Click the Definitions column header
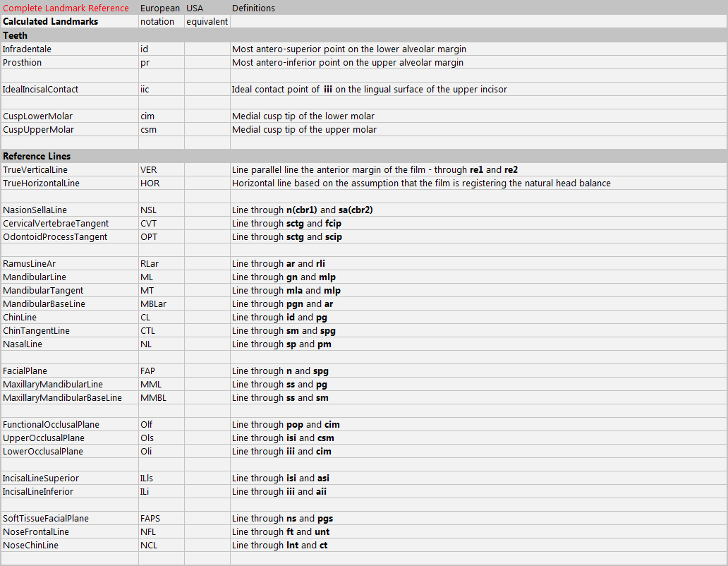The width and height of the screenshot is (728, 566). 253,8
